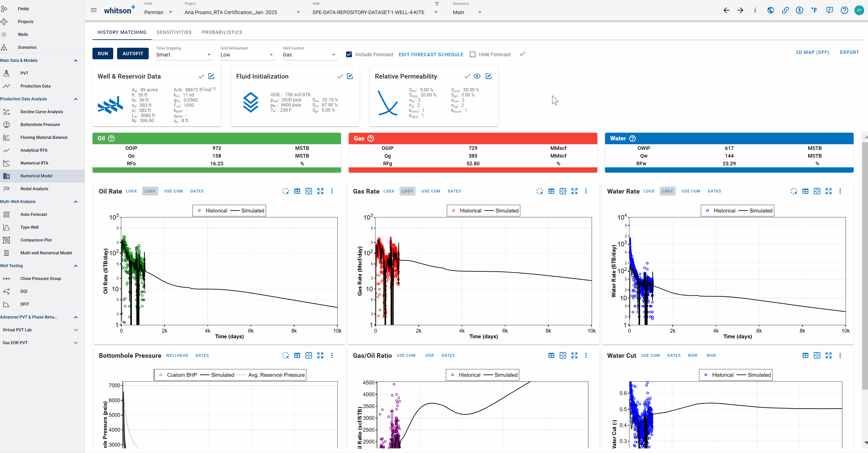
Task: Open Oil Rate chart more options menu
Action: (x=332, y=191)
